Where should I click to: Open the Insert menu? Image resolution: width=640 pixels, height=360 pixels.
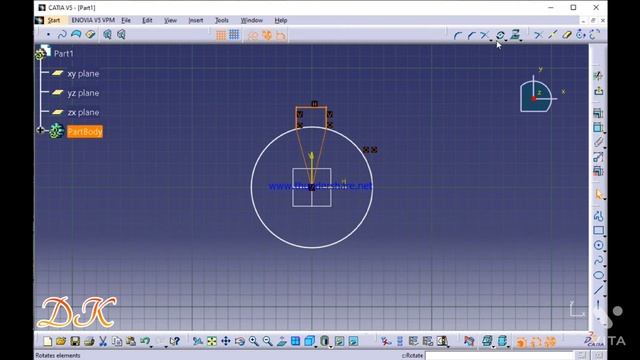[196, 20]
